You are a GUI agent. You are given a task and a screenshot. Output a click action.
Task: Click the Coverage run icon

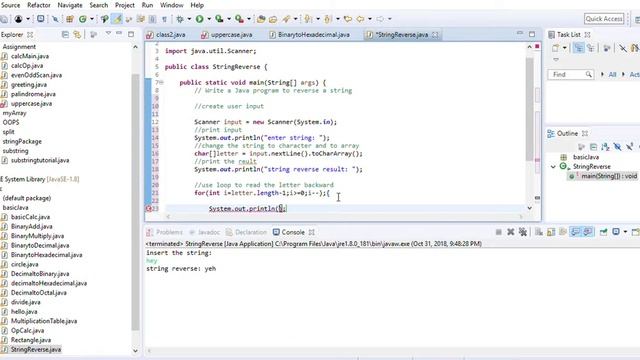point(219,19)
